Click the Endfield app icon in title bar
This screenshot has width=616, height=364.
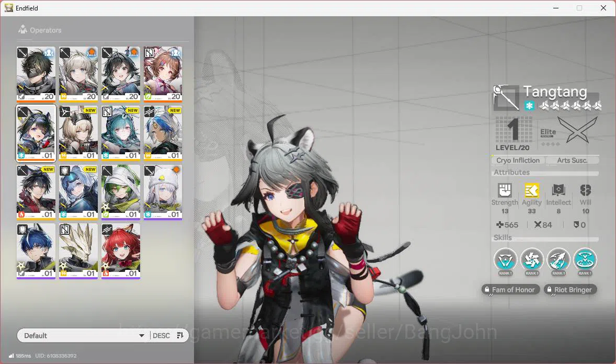tap(9, 8)
